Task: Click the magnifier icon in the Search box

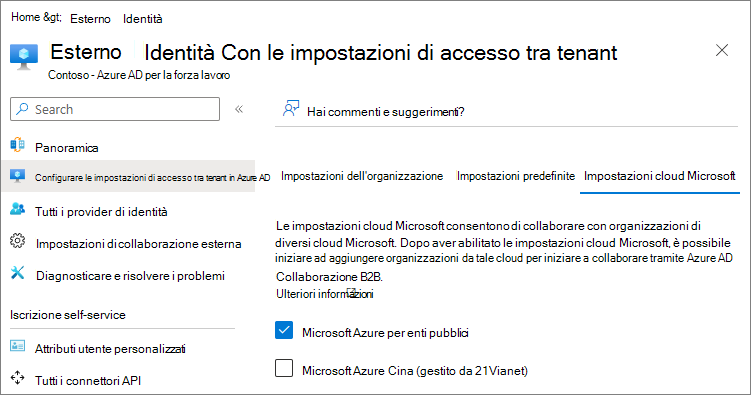Action: [x=22, y=109]
